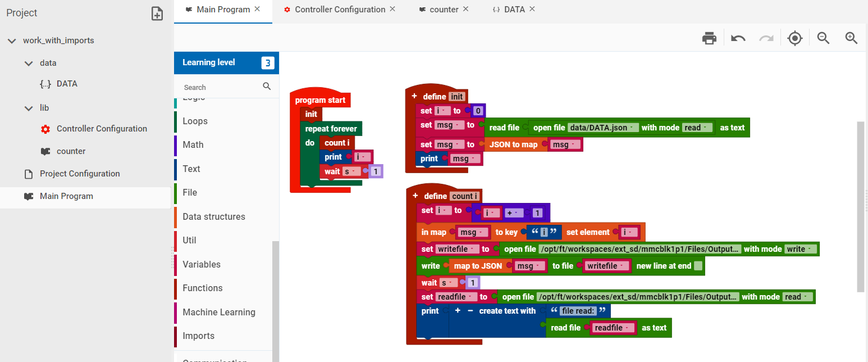
Task: Click the DATA braces icon in project tree
Action: click(45, 84)
